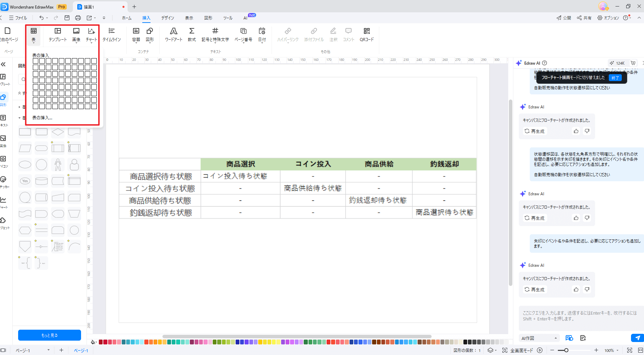This screenshot has width=644, height=355.
Task: Click the Print icon in quick toolbar
Action: (x=78, y=18)
